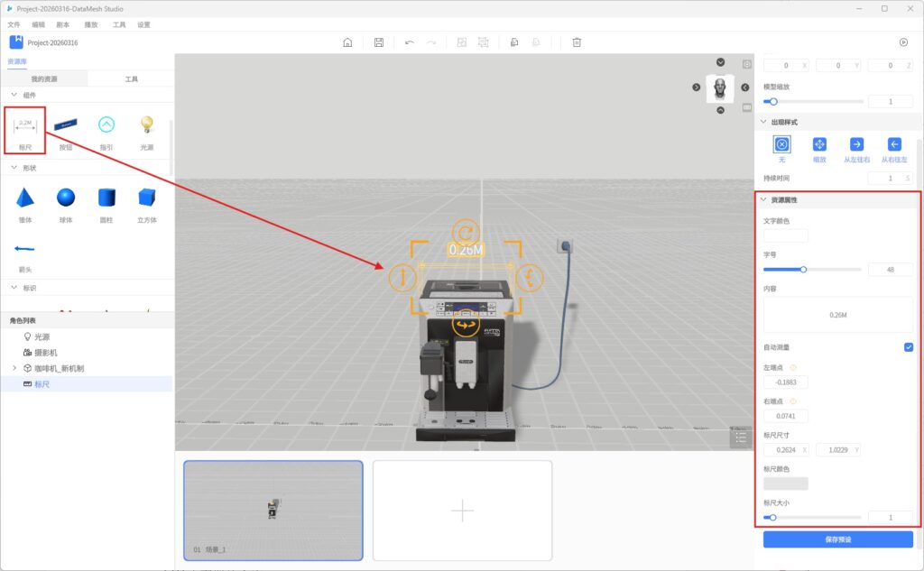This screenshot has height=571, width=924.
Task: Click the empty add-scene thumbnail with plus
Action: [462, 511]
